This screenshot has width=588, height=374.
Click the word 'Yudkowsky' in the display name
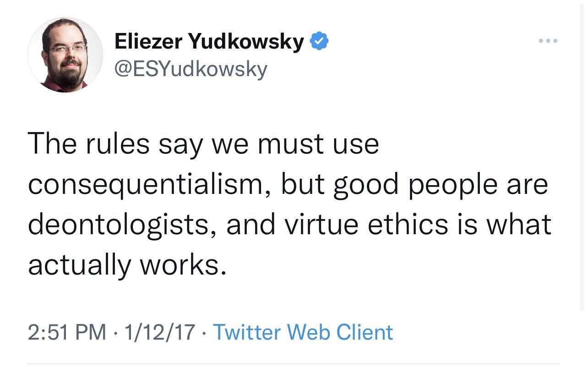(246, 42)
